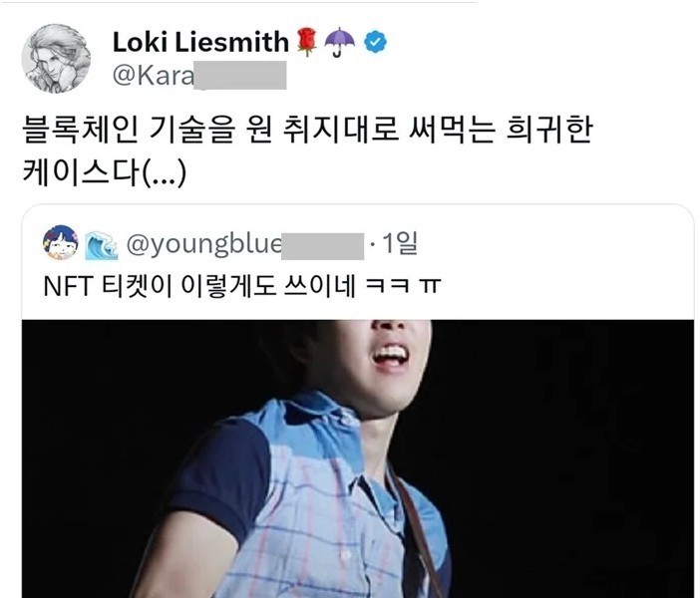Open the Loki Liesmith display name
The image size is (700, 598).
200,42
